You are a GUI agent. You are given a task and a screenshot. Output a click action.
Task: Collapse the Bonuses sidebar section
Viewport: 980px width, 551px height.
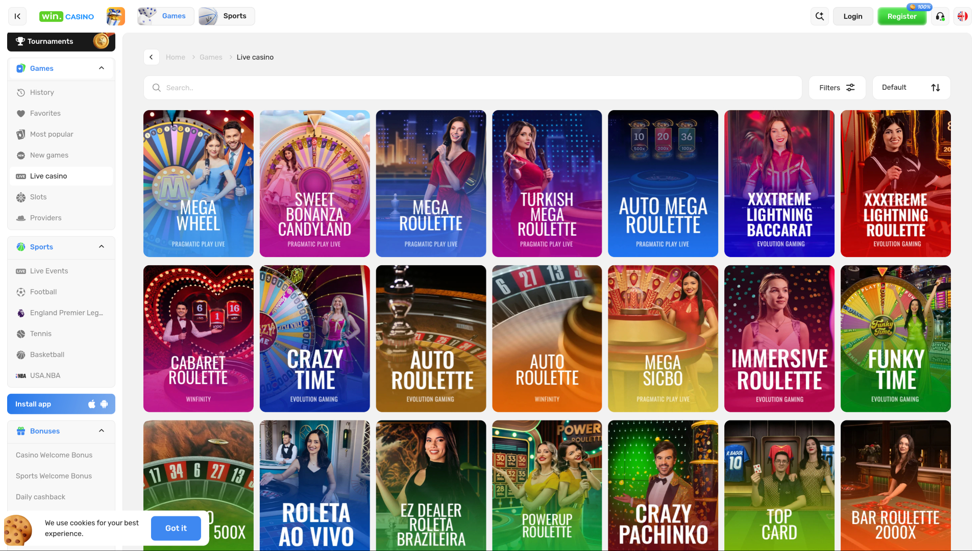point(102,431)
